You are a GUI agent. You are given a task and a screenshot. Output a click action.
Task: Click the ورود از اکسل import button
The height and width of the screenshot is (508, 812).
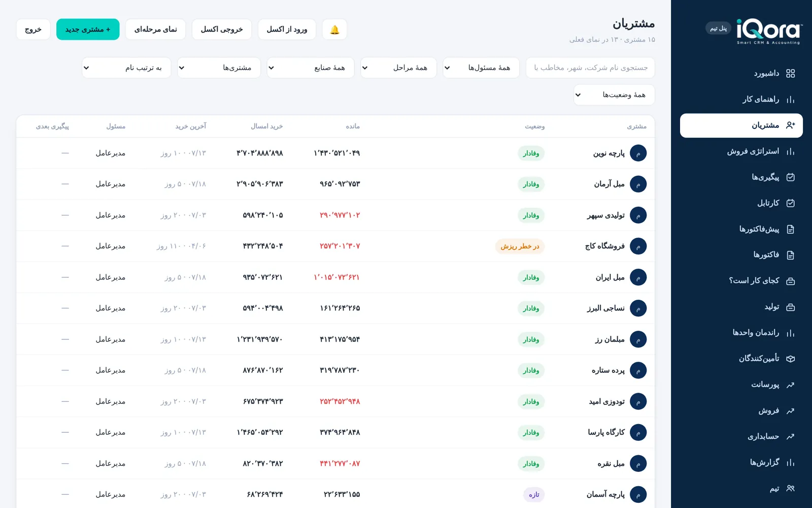pos(287,29)
